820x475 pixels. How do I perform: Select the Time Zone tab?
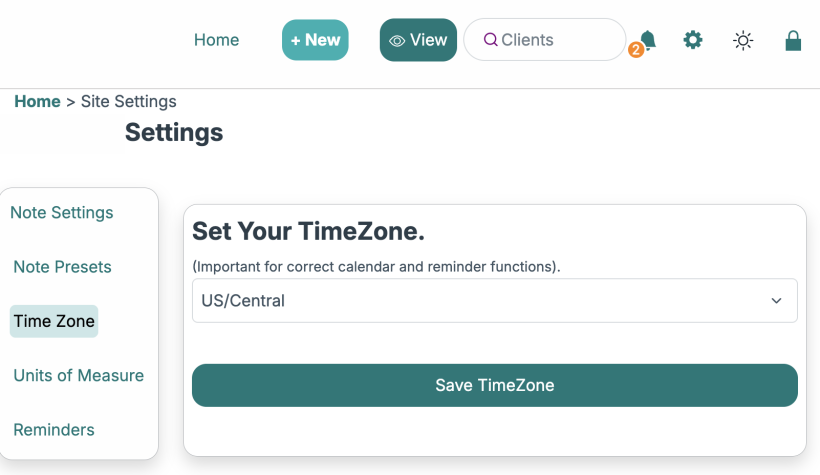pyautogui.click(x=54, y=321)
